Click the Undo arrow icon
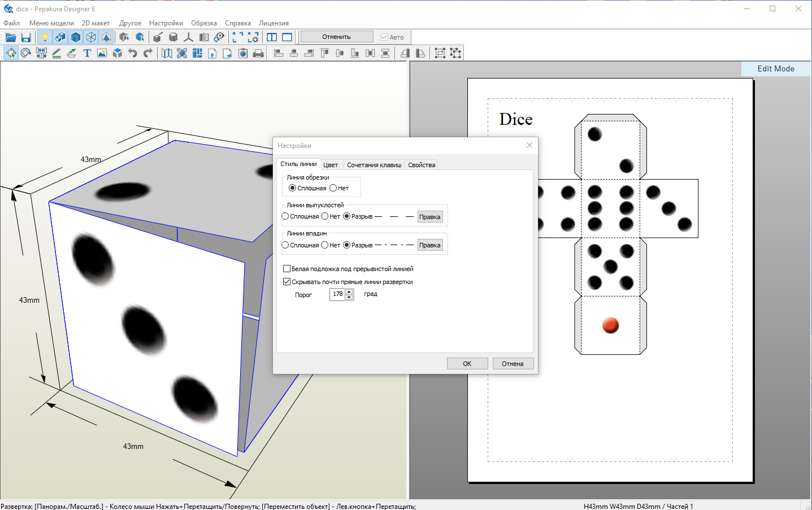This screenshot has height=510, width=812. (133, 53)
